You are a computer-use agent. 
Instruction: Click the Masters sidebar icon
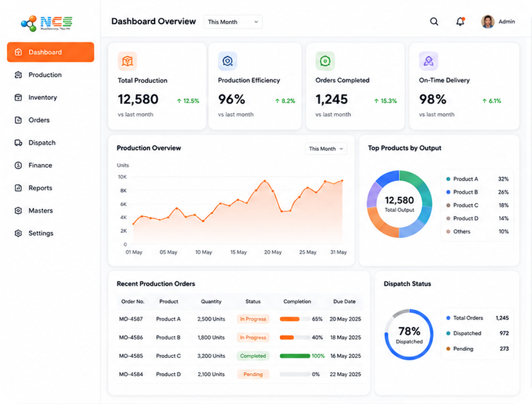[18, 210]
